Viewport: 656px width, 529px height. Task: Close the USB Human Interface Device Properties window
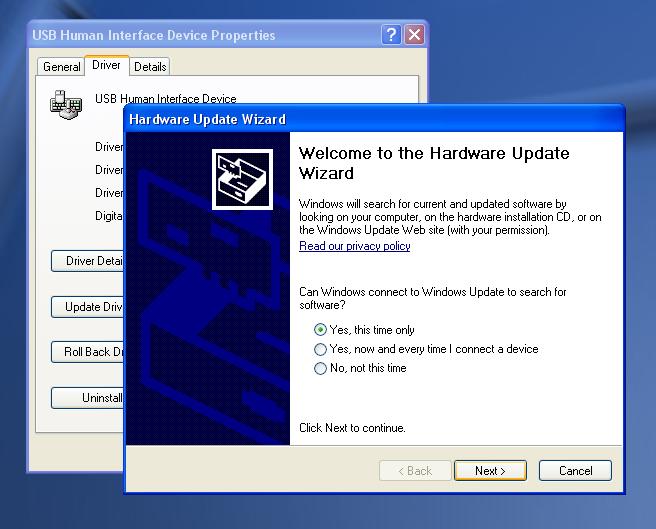414,35
